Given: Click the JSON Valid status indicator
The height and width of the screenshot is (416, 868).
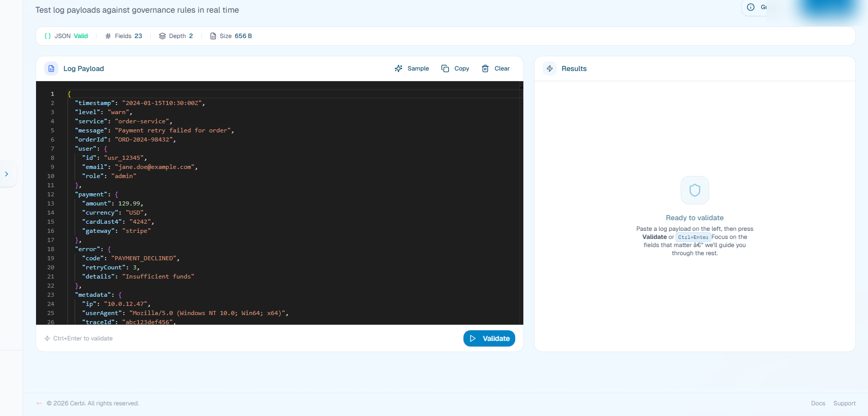Looking at the screenshot, I should [x=66, y=36].
